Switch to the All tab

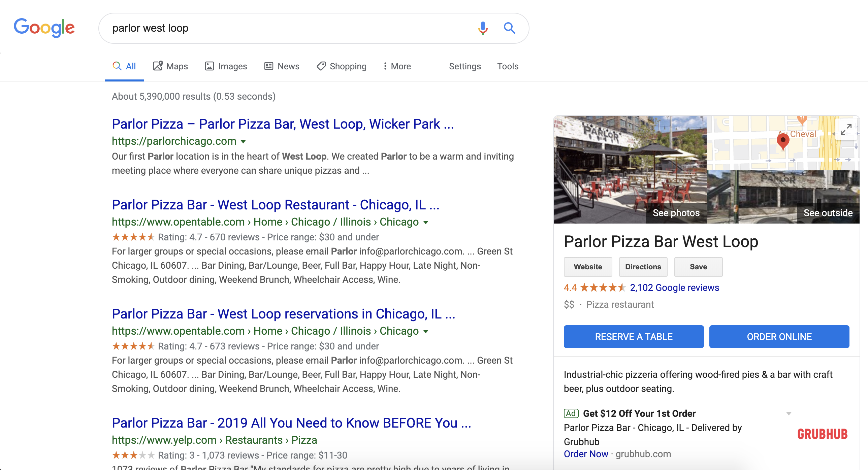click(124, 66)
